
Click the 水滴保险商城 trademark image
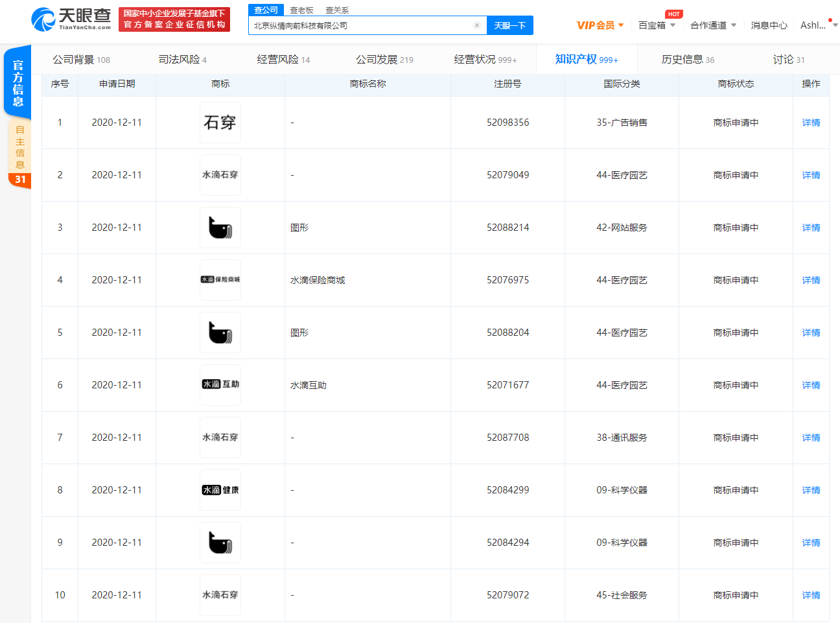(220, 280)
